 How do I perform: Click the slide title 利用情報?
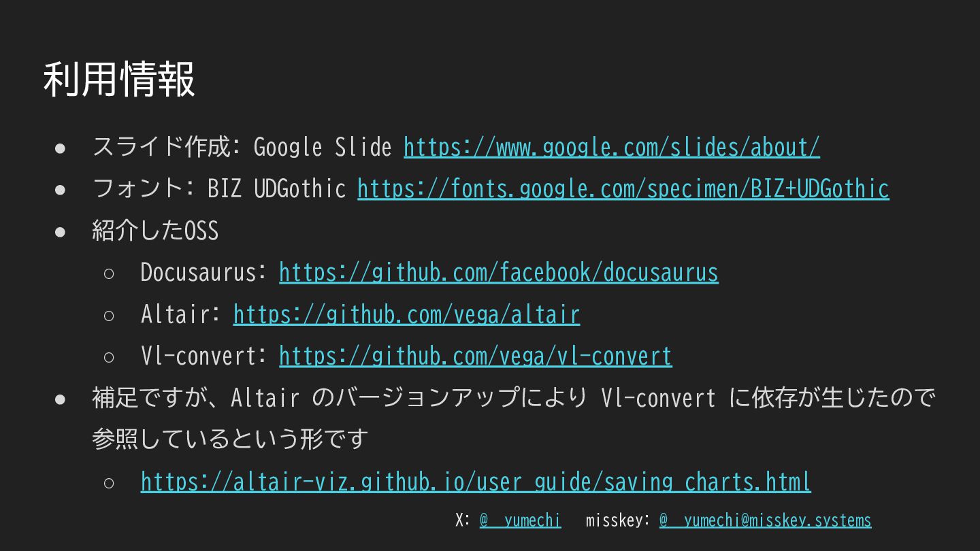click(119, 79)
